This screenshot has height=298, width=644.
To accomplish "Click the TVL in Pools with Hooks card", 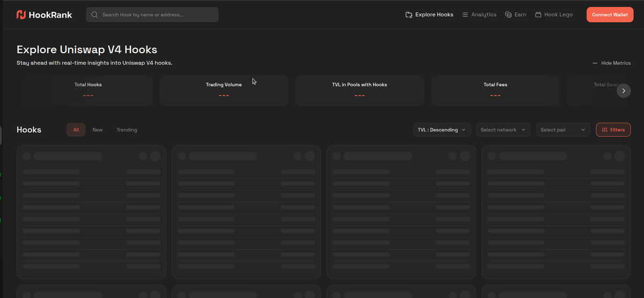I will tap(360, 91).
